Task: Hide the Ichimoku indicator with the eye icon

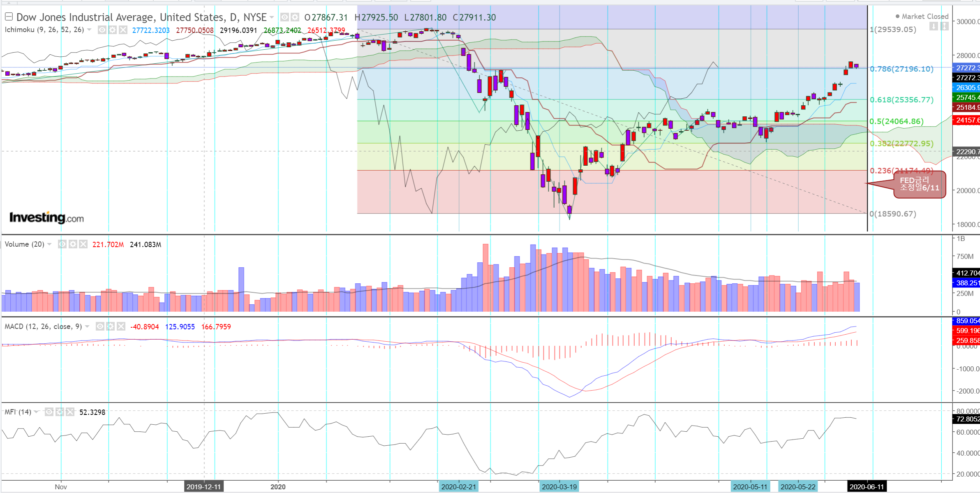Action: (102, 30)
